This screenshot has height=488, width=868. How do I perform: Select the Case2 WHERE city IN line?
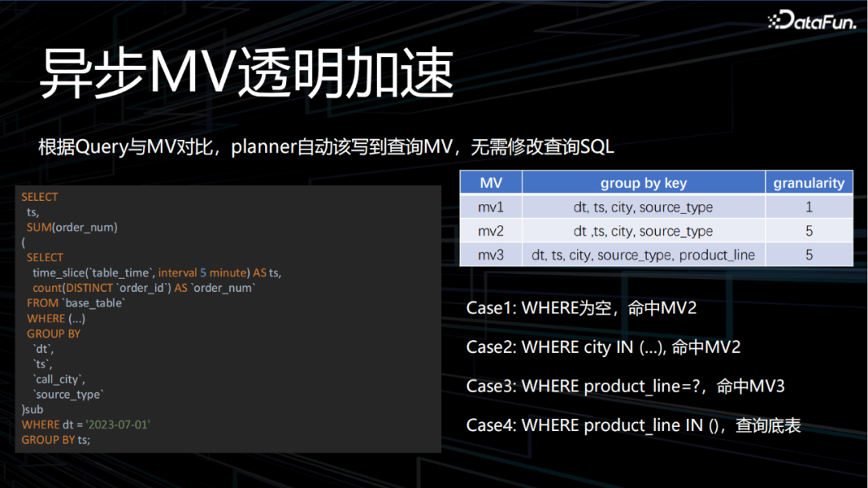pos(604,347)
